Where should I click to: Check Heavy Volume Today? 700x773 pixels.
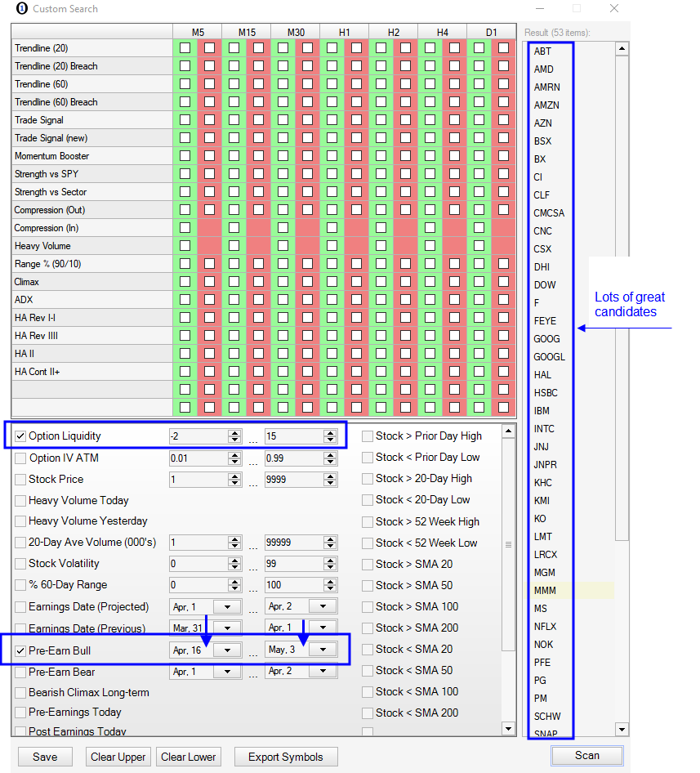point(20,501)
